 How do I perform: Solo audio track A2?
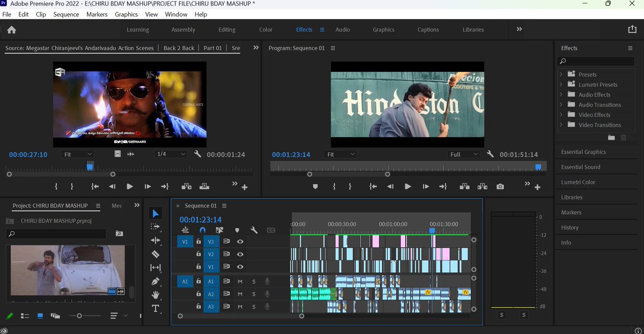point(254,294)
